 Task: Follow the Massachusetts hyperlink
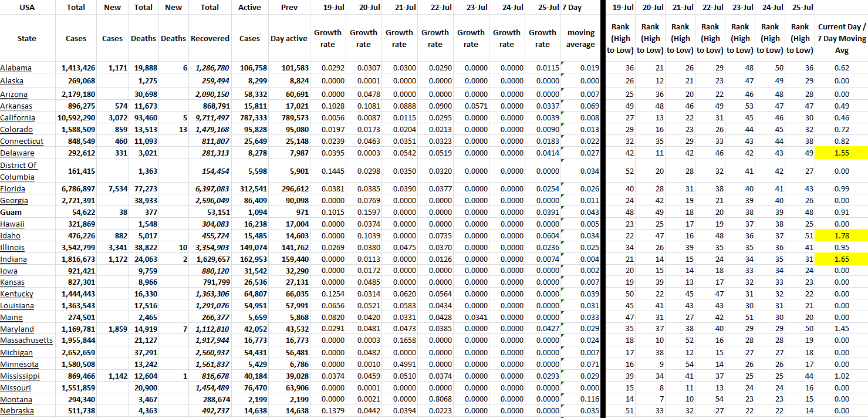click(26, 341)
